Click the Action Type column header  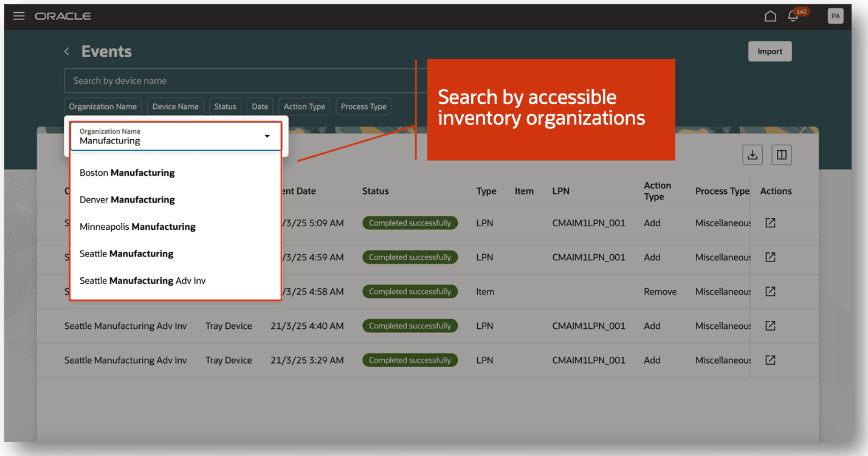(x=658, y=191)
